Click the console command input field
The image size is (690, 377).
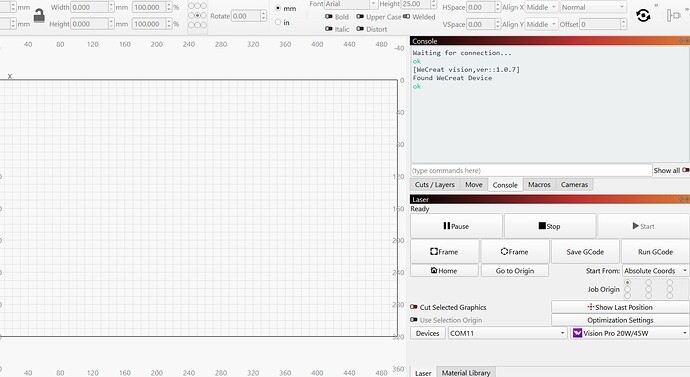[x=531, y=170]
